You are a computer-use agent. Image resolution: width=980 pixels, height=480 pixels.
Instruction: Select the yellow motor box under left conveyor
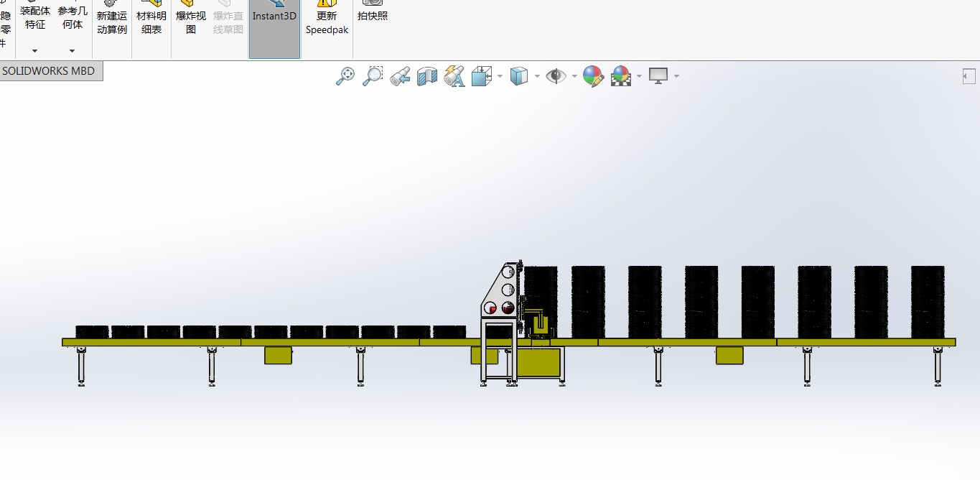click(278, 355)
